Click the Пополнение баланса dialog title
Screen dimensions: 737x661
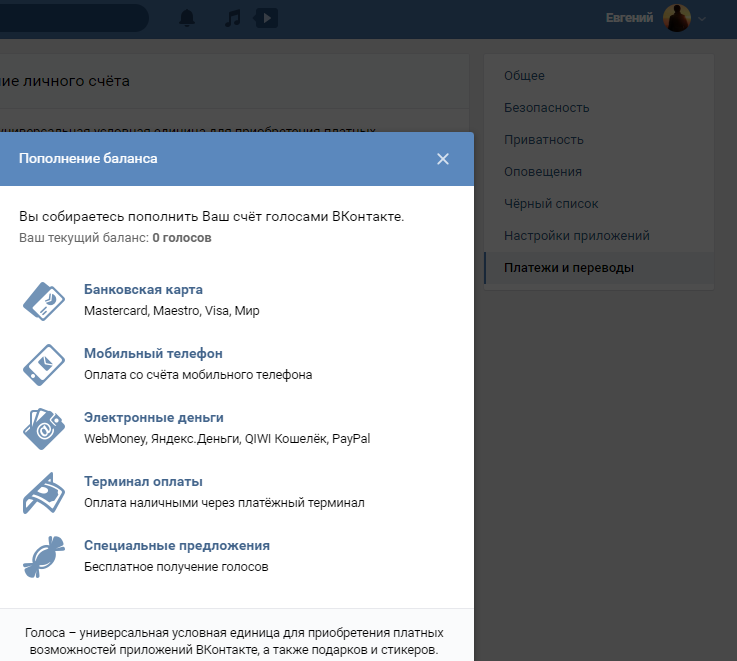coord(88,158)
